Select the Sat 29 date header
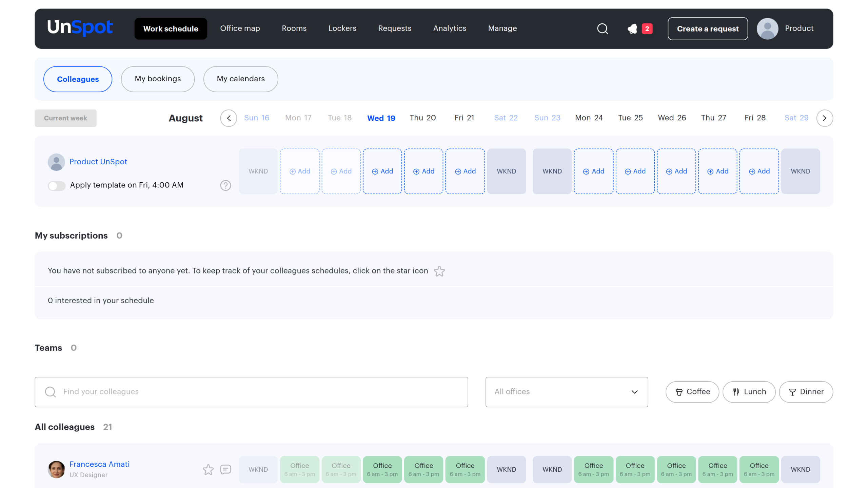The image size is (868, 488). pyautogui.click(x=796, y=118)
